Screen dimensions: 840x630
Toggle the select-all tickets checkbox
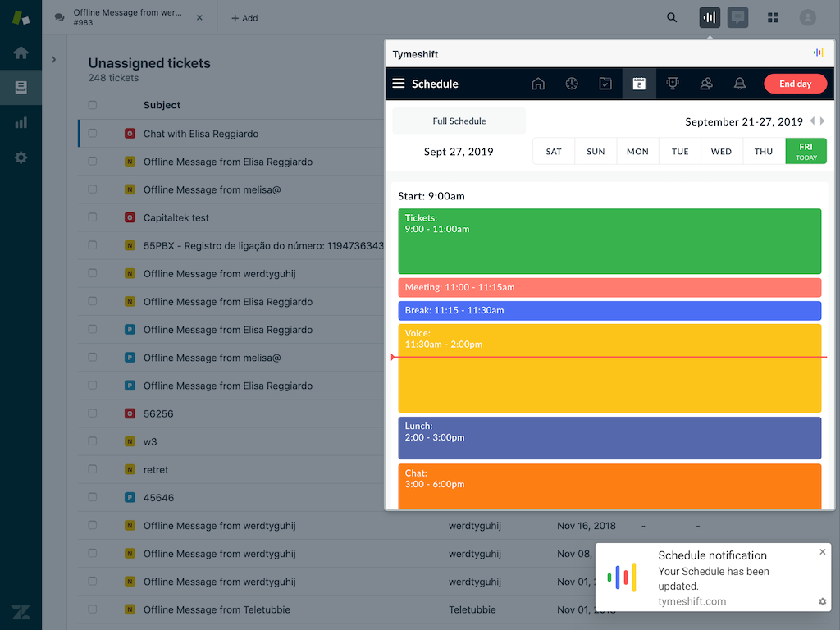(x=93, y=105)
